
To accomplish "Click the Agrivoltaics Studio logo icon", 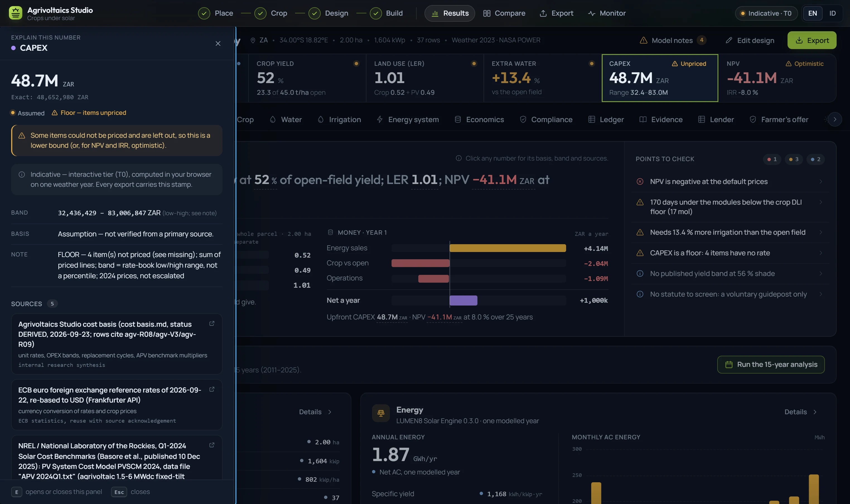I will point(16,13).
